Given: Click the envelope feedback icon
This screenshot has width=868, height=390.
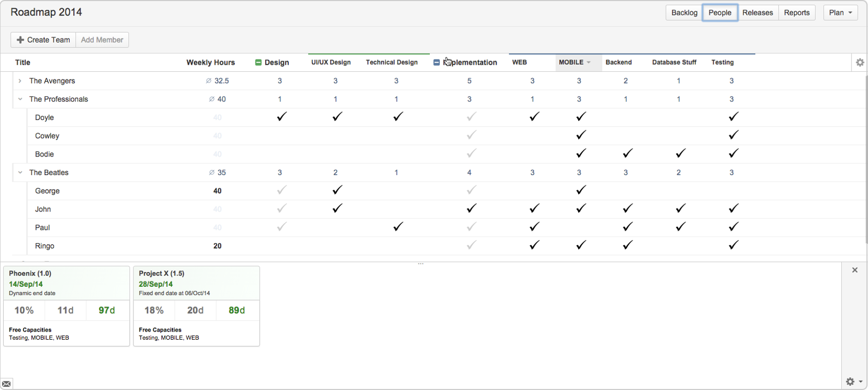Looking at the screenshot, I should pyautogui.click(x=7, y=384).
